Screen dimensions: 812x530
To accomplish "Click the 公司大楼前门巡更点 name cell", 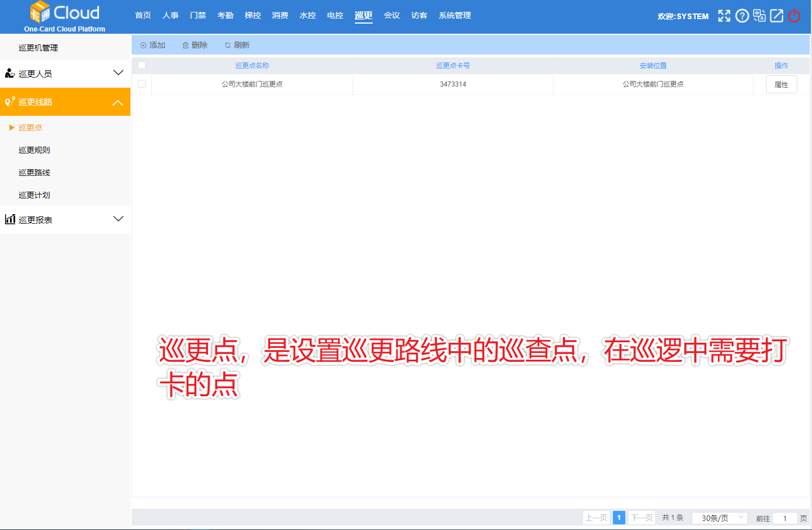I will click(x=252, y=84).
